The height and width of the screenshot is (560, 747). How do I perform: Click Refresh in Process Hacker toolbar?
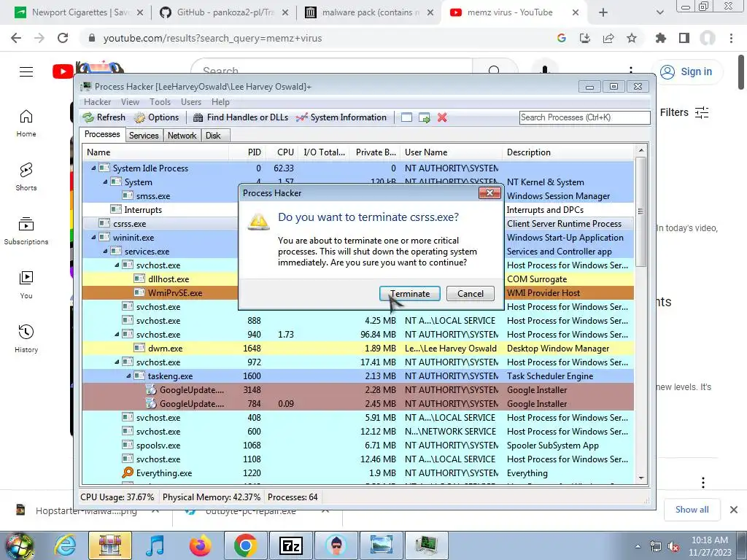pyautogui.click(x=104, y=117)
